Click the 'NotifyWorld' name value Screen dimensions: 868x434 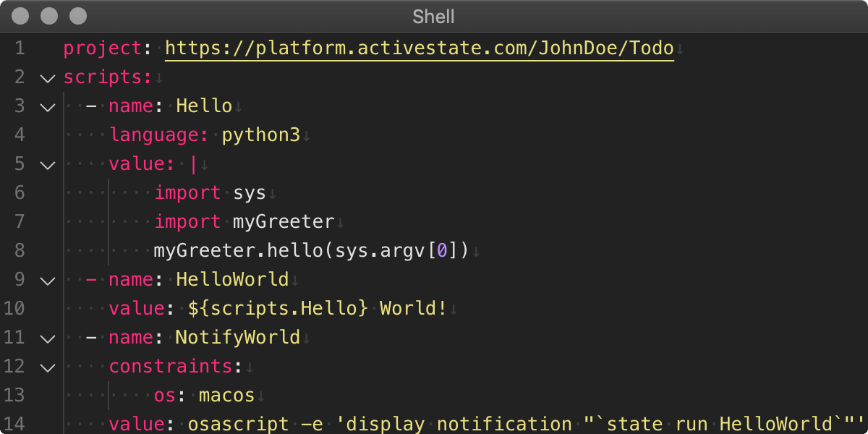[x=238, y=338]
